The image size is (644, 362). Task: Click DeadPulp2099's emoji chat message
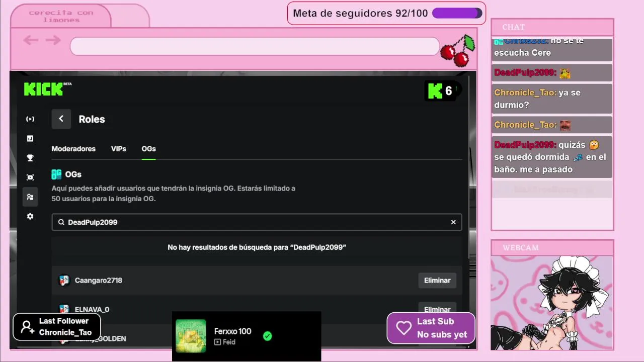(552, 73)
